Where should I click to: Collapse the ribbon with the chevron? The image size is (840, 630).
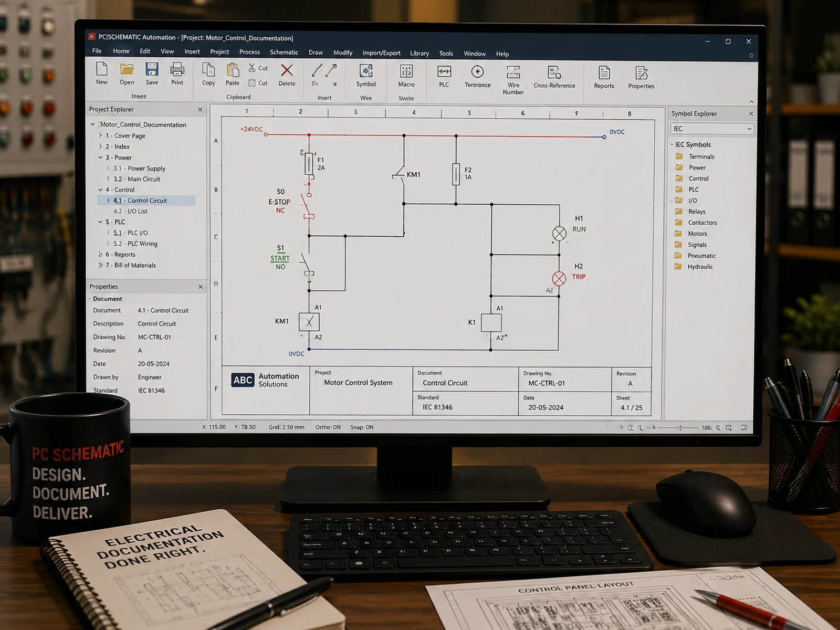tap(751, 101)
